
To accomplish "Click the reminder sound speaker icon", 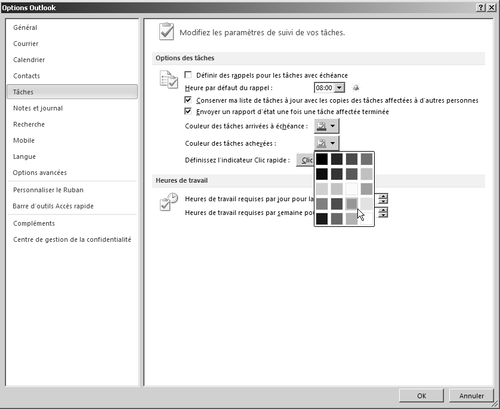I will coord(356,88).
